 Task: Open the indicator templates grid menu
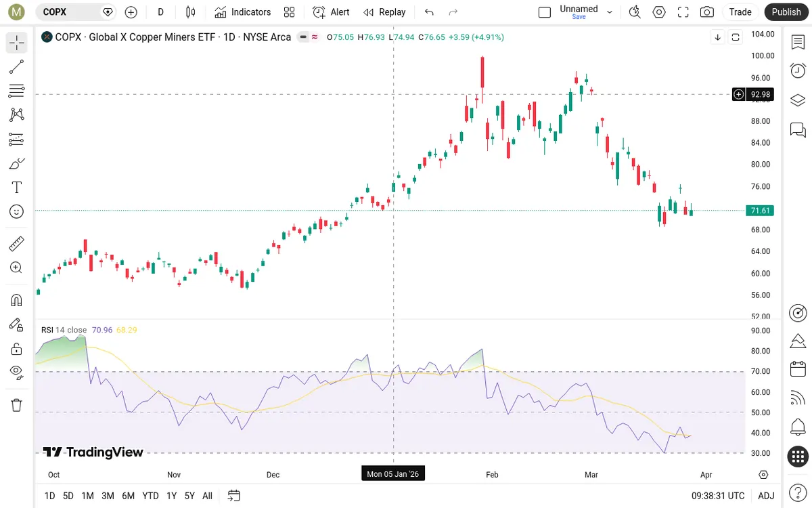tap(290, 12)
